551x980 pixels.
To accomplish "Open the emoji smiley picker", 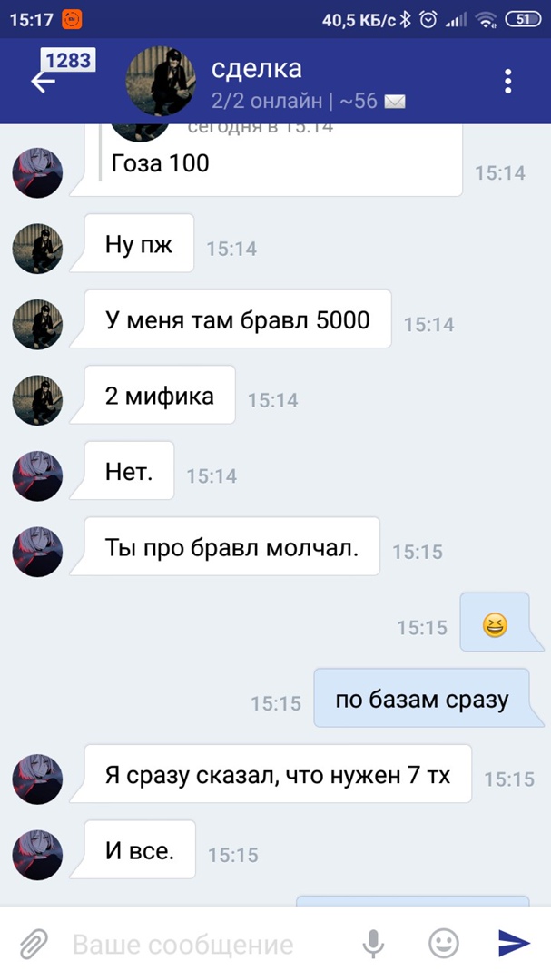I will [443, 943].
